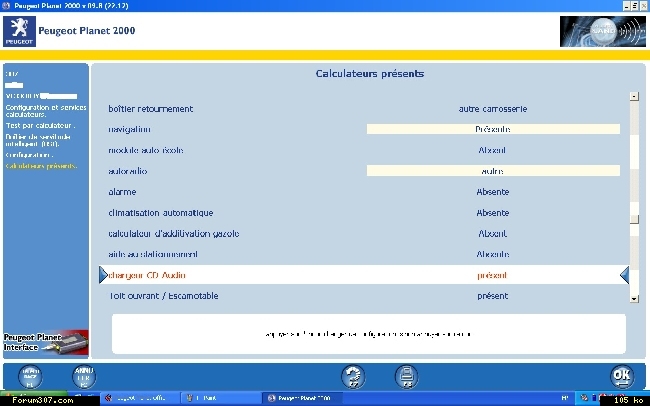Open 'Configuration et services calculateurs' sidebar link
The height and width of the screenshot is (406, 650).
tap(46, 111)
